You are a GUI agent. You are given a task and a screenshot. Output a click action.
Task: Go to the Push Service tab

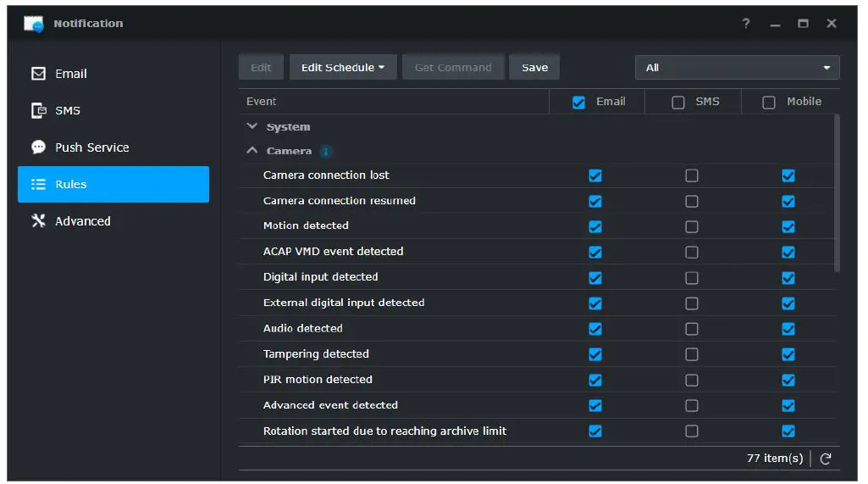coord(113,147)
